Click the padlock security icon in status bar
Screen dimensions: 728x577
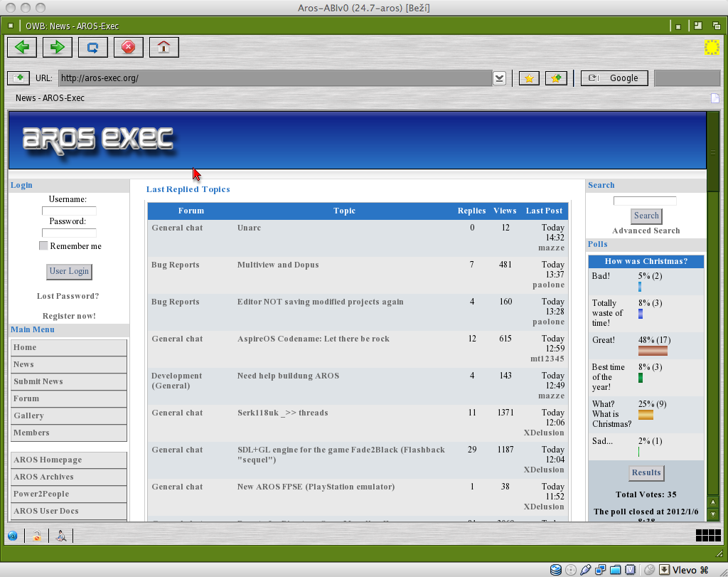tap(37, 536)
